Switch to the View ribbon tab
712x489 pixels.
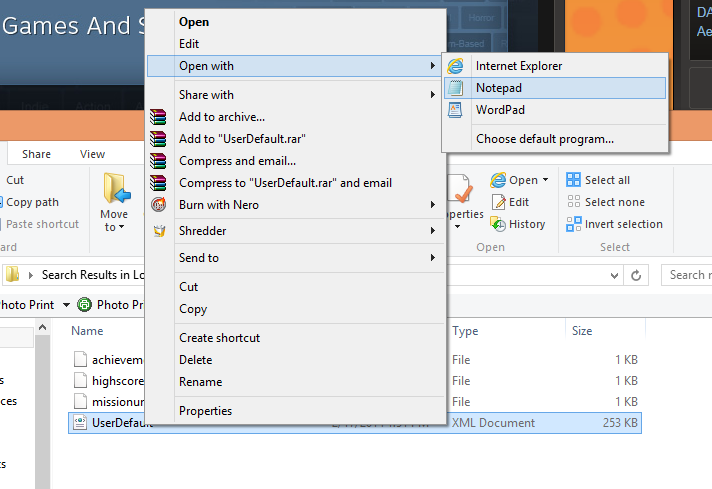[x=92, y=154]
